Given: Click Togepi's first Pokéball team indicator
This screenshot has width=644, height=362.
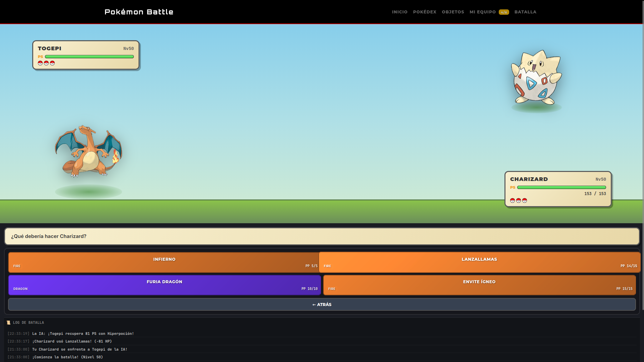Looking at the screenshot, I should click(40, 63).
